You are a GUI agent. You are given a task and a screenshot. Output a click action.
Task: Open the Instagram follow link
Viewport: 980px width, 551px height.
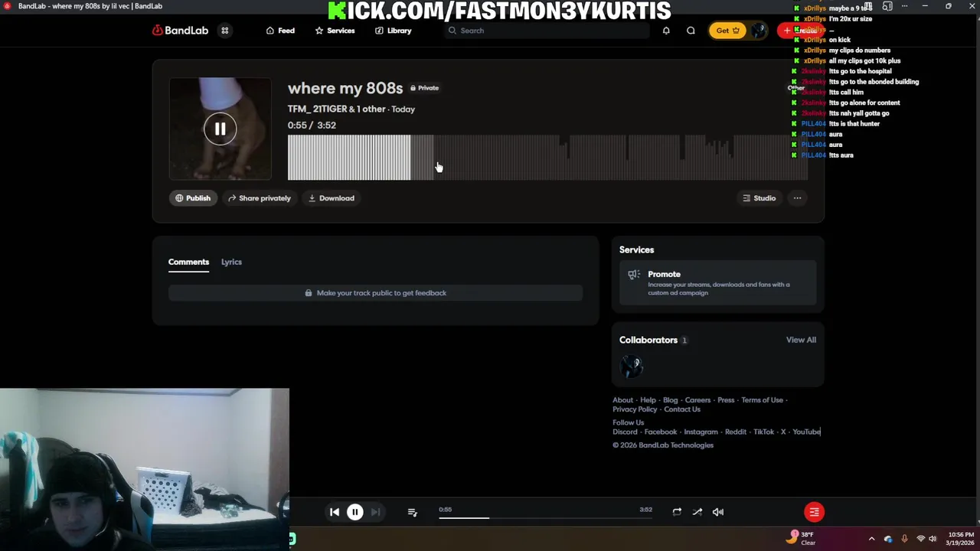point(701,432)
